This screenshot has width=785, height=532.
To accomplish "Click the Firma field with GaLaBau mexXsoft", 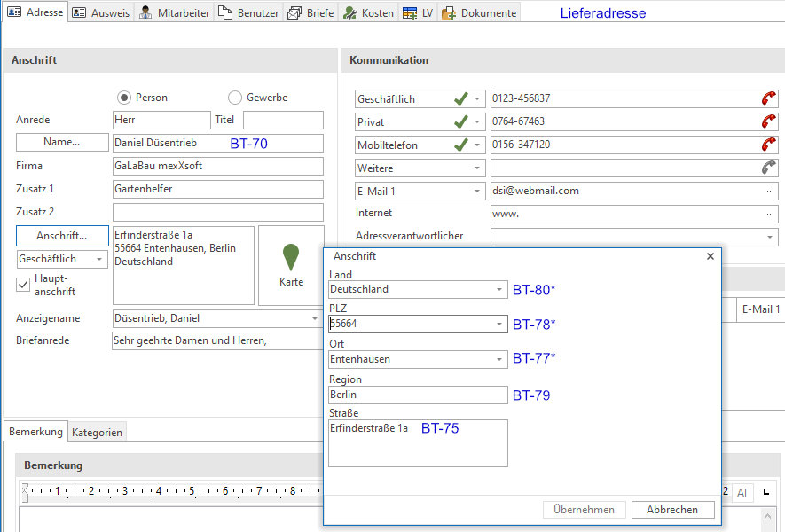I will (218, 166).
